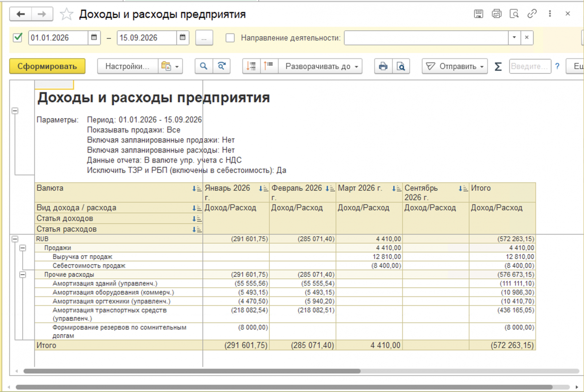Open Отправить dropdown menu
Screen dimensions: 584x392
[x=455, y=66]
